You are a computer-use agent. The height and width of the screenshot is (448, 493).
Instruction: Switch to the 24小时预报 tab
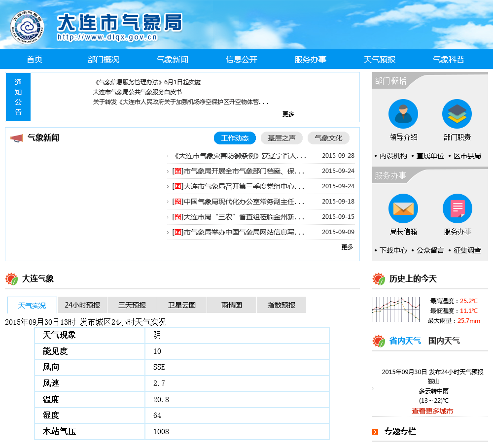tap(82, 305)
